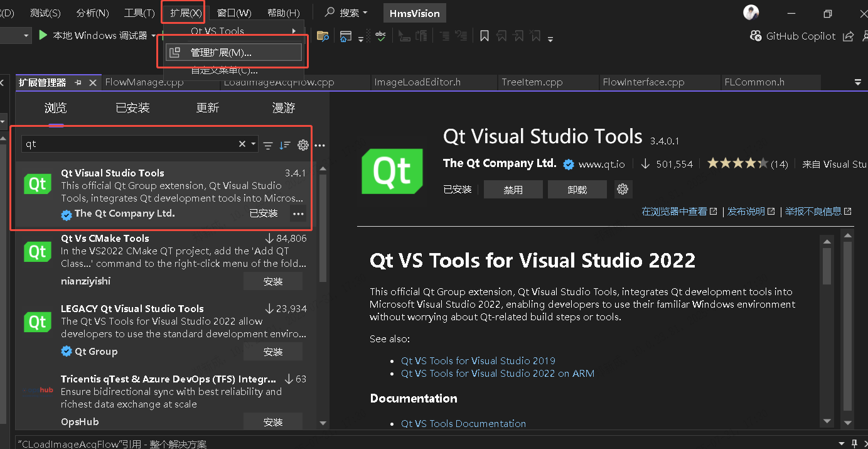Viewport: 868px width, 449px height.
Task: Open the 举报不良信息 link
Action: (x=818, y=212)
